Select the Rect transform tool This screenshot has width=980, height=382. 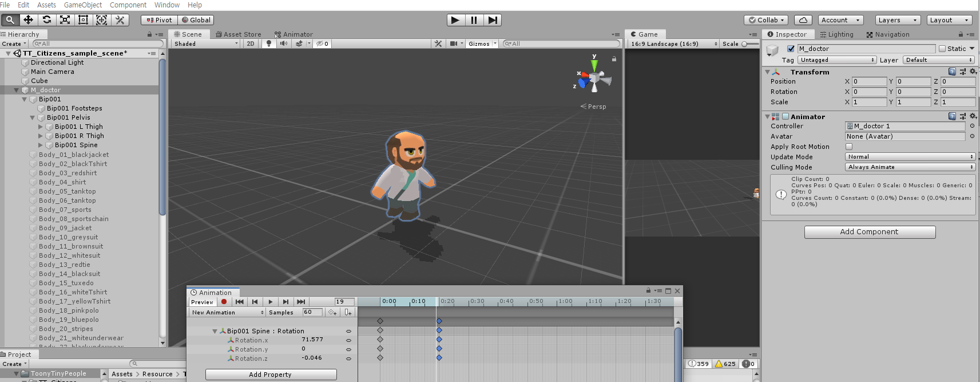pos(84,20)
